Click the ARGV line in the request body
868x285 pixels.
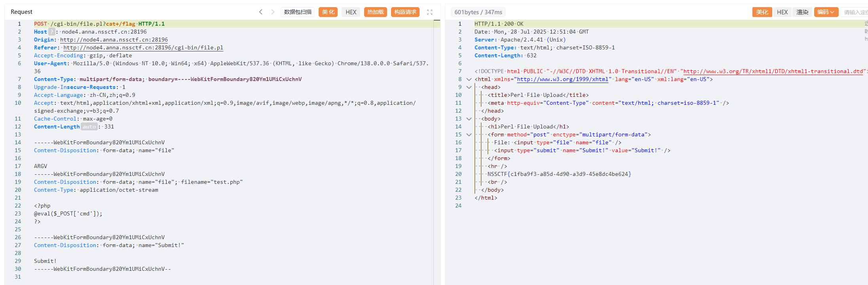40,166
